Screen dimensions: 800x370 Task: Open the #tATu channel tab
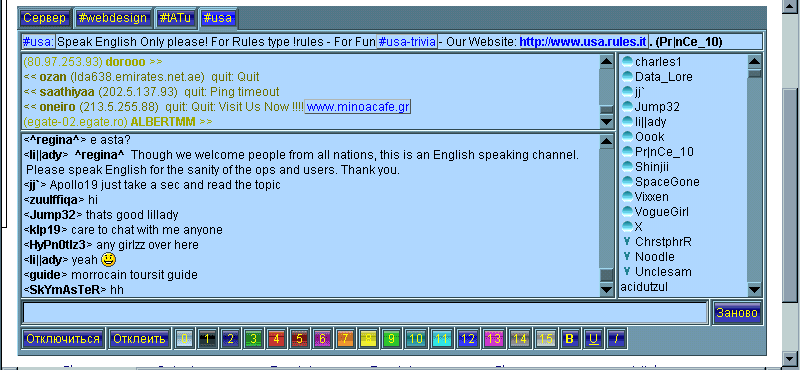point(175,18)
